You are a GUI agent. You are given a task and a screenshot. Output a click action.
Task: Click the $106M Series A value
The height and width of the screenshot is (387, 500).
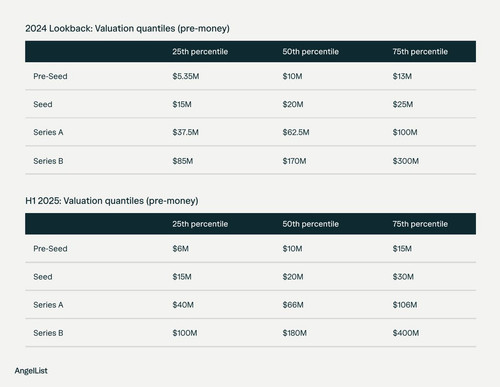405,305
